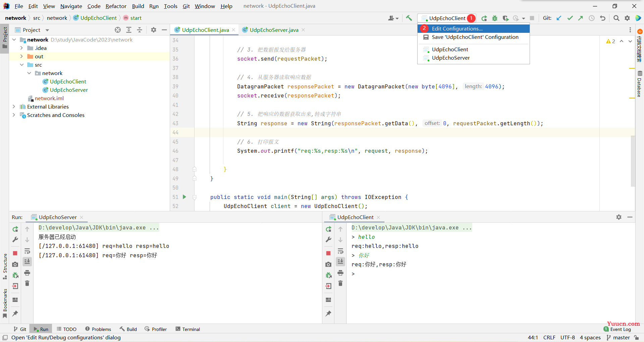Push commits with Git green arrow icon
This screenshot has width=644, height=342.
[x=581, y=18]
